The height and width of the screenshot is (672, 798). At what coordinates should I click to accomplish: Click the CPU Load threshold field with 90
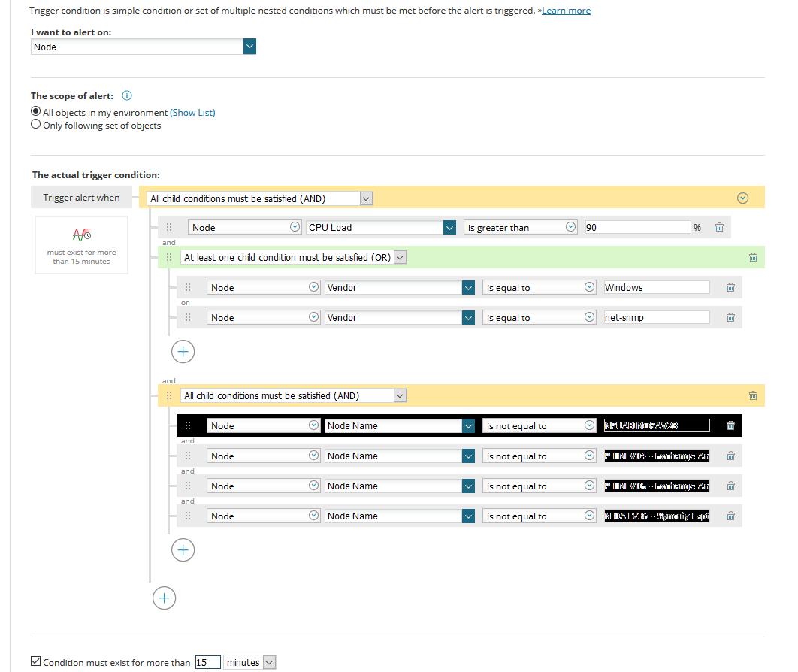[638, 227]
